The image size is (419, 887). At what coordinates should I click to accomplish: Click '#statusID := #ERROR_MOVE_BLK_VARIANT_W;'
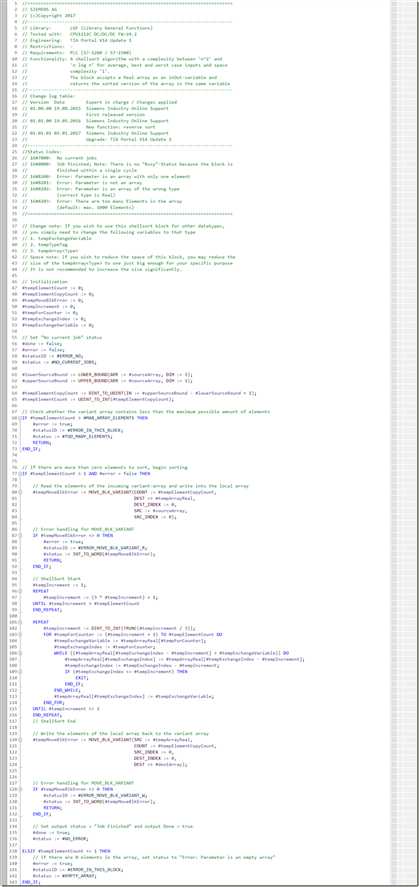(x=94, y=795)
